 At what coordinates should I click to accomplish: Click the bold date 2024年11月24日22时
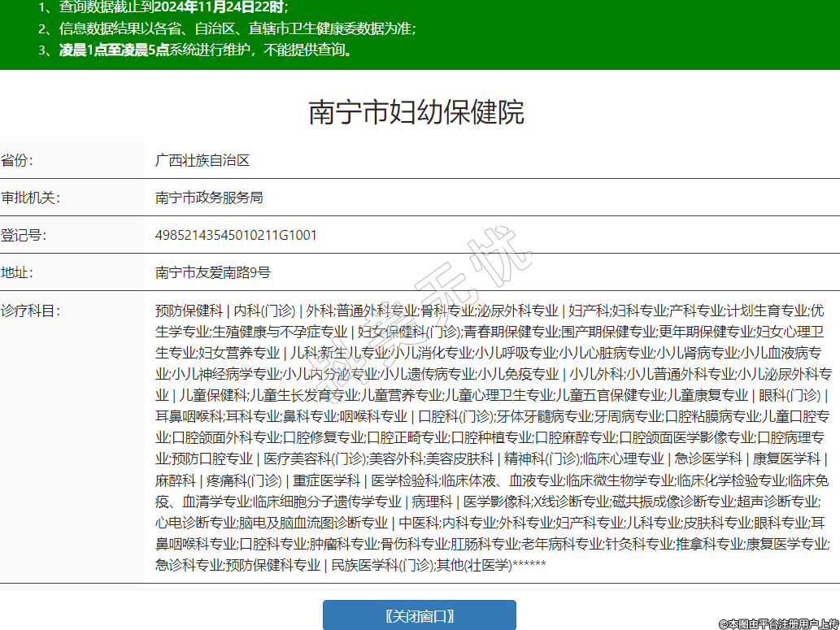click(x=220, y=7)
